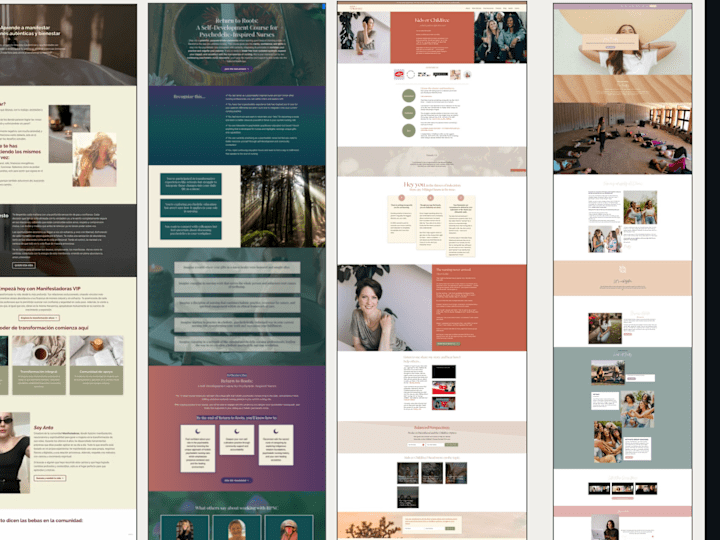Open the Soy Anto portrait with sunglasses
The width and height of the screenshot is (720, 540).
click(x=14, y=452)
